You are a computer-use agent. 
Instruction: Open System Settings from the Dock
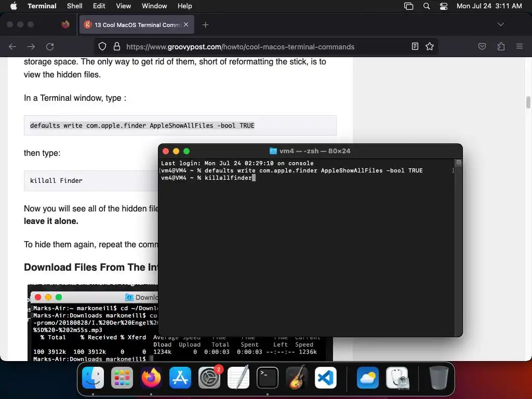click(x=209, y=378)
